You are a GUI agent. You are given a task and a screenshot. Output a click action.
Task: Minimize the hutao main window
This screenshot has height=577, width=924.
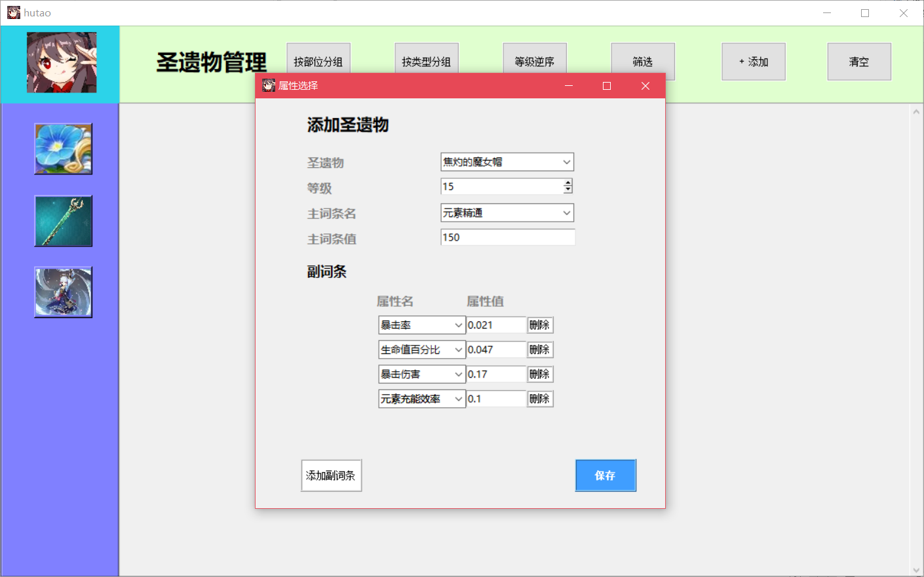pyautogui.click(x=827, y=13)
